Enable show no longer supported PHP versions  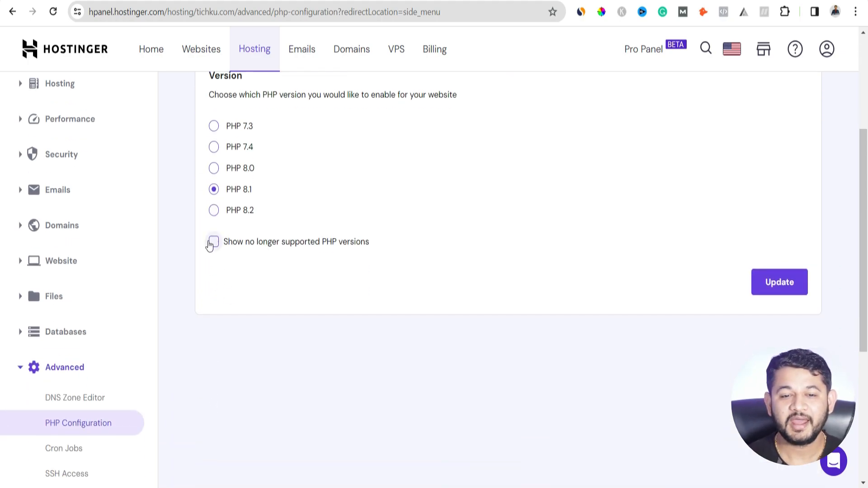point(213,241)
